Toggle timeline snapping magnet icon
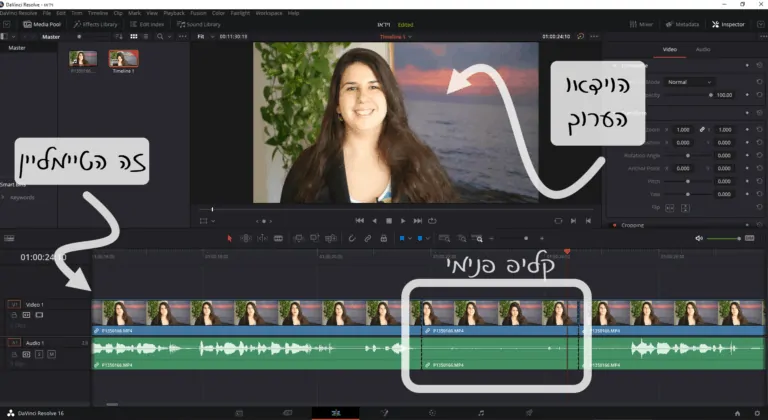The image size is (768, 420). pyautogui.click(x=352, y=238)
